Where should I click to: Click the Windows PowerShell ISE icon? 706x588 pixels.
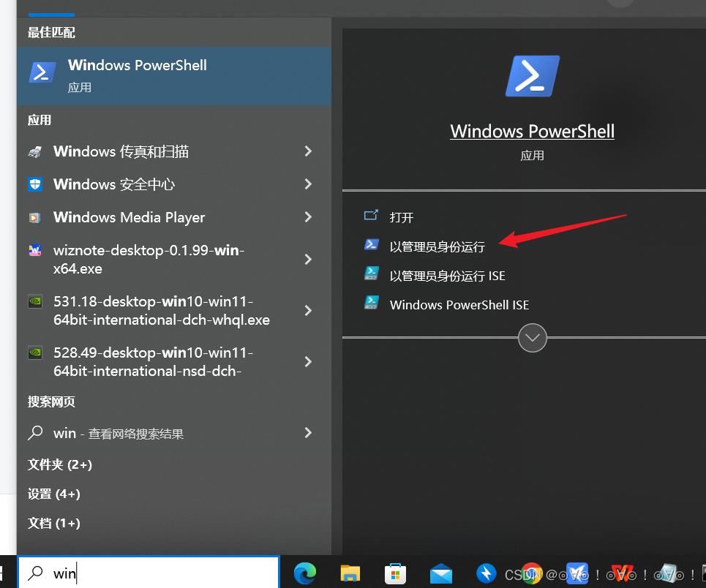pos(372,303)
